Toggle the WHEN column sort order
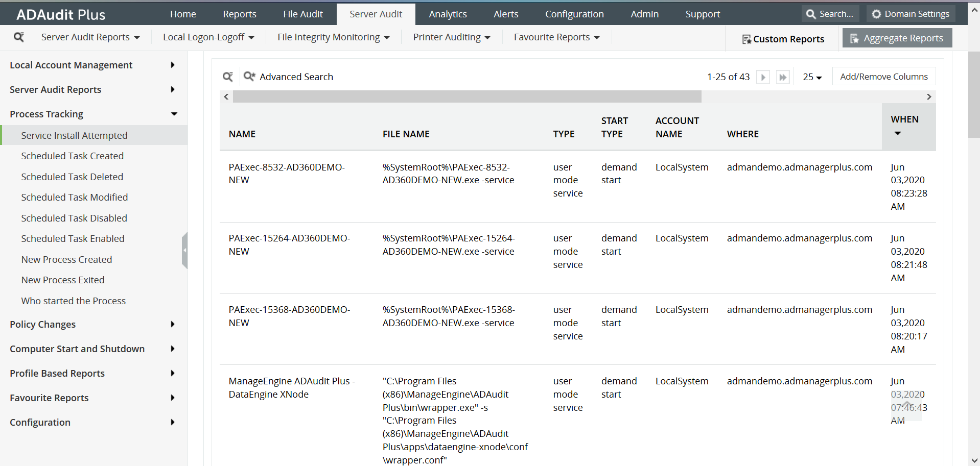This screenshot has height=466, width=980. (x=898, y=133)
